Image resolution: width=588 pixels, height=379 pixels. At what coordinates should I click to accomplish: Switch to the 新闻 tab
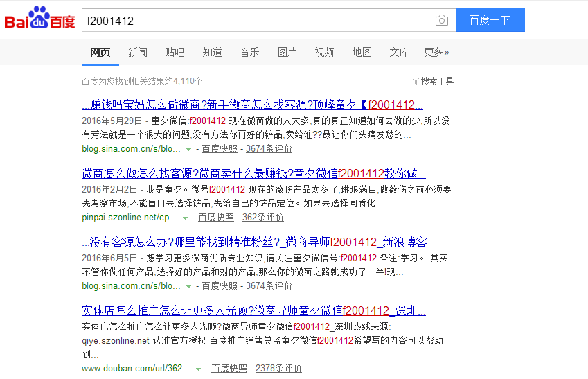(x=137, y=52)
